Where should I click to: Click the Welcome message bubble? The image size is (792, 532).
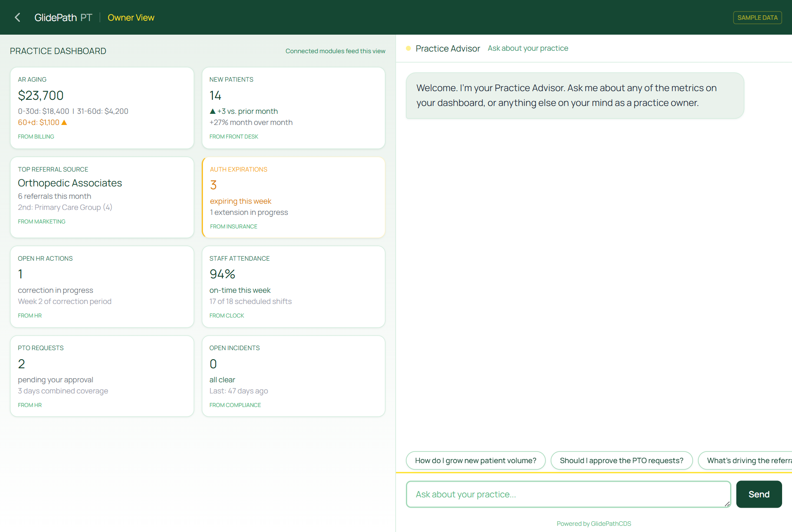click(x=575, y=96)
